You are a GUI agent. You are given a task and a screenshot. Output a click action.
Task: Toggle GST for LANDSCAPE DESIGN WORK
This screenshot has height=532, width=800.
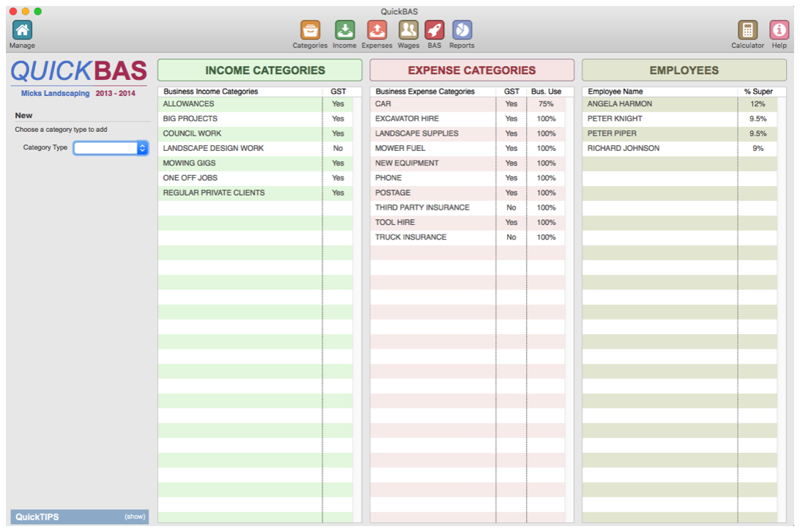tap(338, 148)
